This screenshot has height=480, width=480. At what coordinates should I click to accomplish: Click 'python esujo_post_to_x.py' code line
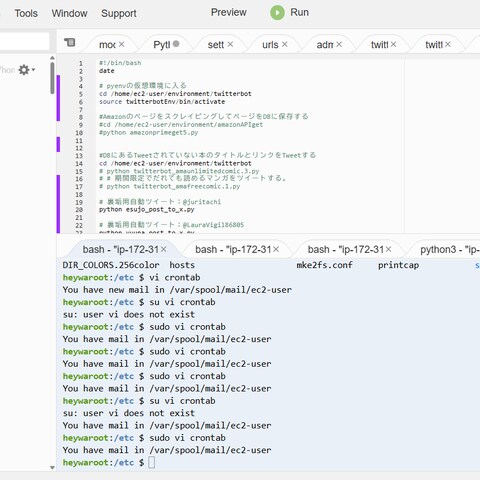click(147, 209)
